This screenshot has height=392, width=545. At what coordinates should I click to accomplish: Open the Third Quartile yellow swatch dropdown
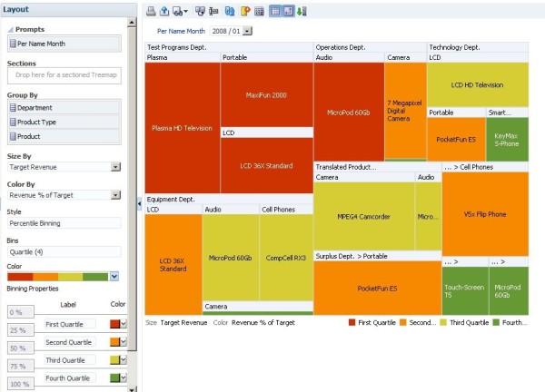click(123, 360)
